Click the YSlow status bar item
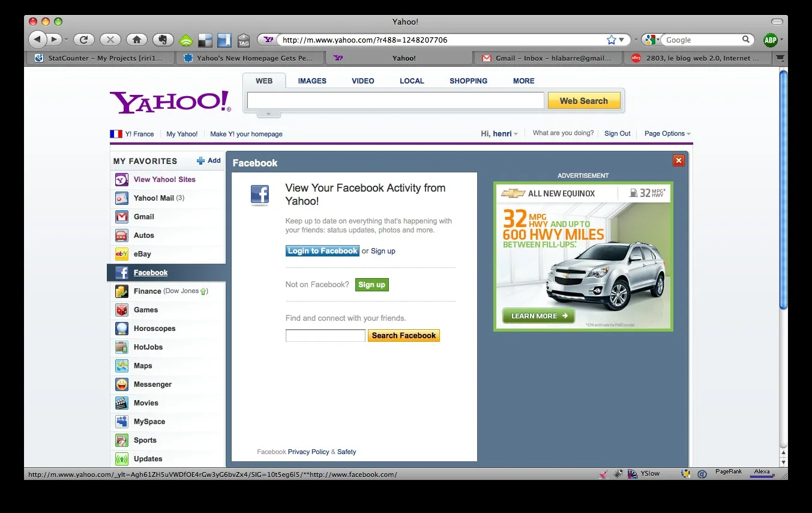 644,474
